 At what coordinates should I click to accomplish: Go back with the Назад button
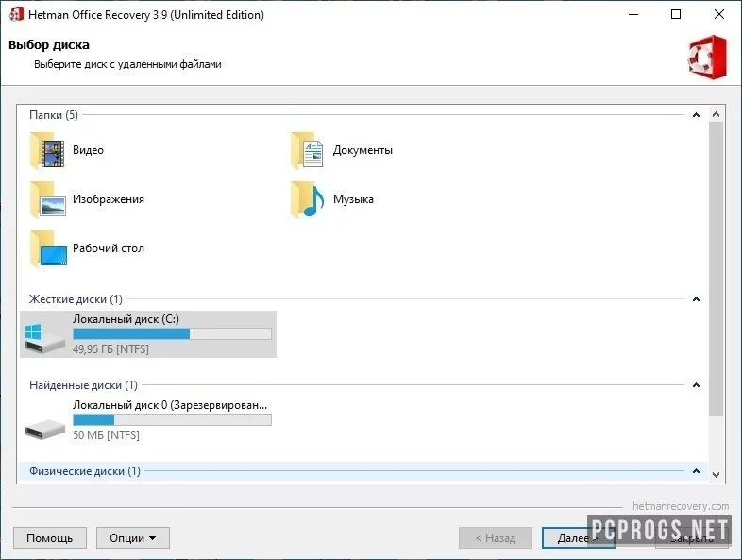point(496,538)
